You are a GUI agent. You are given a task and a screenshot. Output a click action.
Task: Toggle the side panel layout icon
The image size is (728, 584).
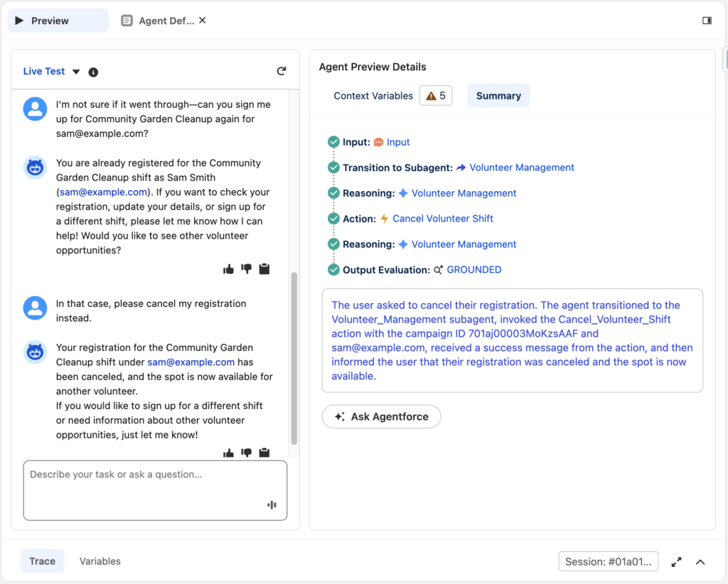707,21
